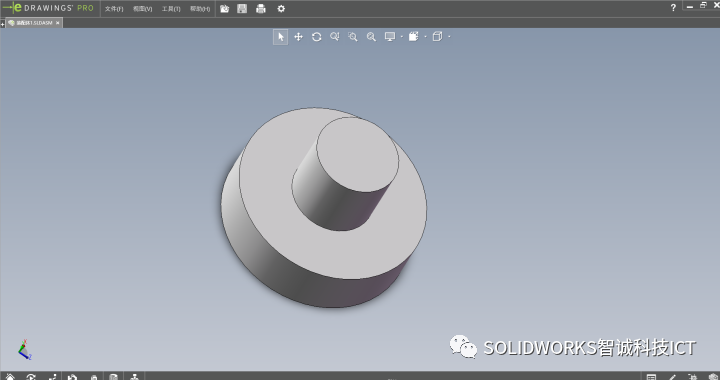Screen dimensions: 720x380
Task: Click the third zoom magnifier icon
Action: [371, 37]
